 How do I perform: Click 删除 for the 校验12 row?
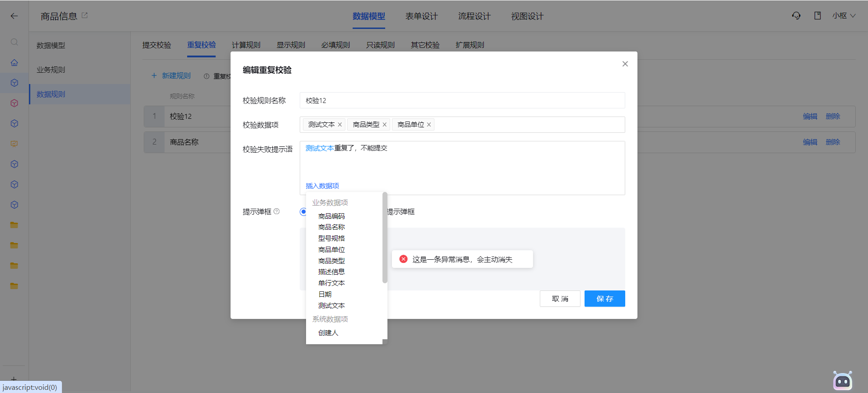[x=833, y=117]
